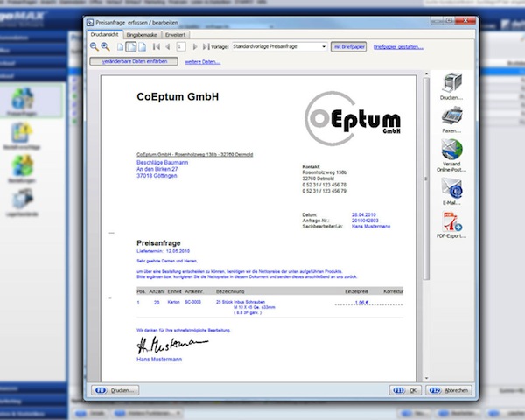Screen dimensions: 525x420
Task: Click the description '25 Stück Inbus Schrauben'
Action: point(241,302)
